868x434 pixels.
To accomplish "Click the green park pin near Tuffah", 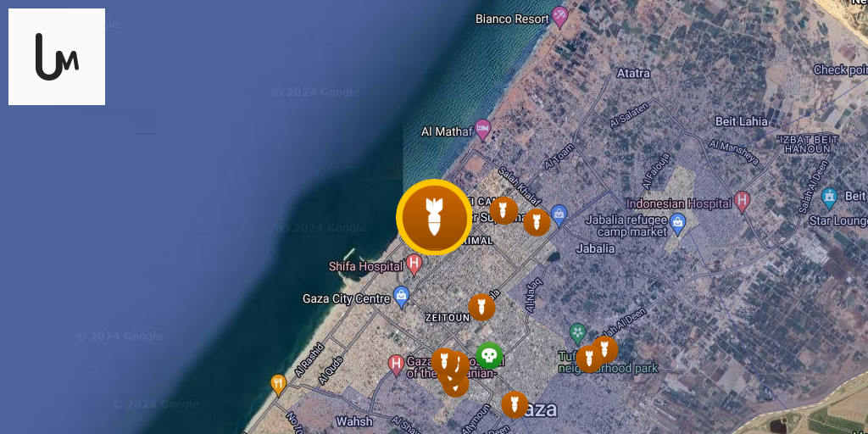I will coord(577,333).
